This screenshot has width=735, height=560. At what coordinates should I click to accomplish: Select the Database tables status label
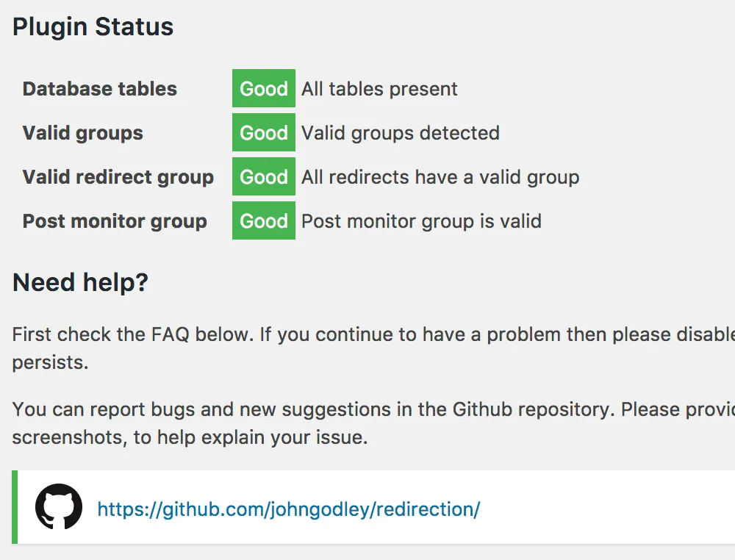pos(100,89)
